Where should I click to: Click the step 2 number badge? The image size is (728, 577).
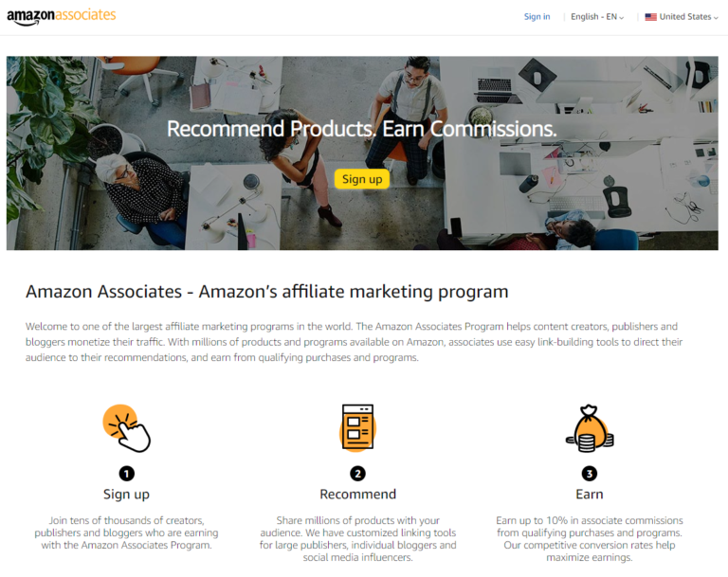[x=357, y=474]
